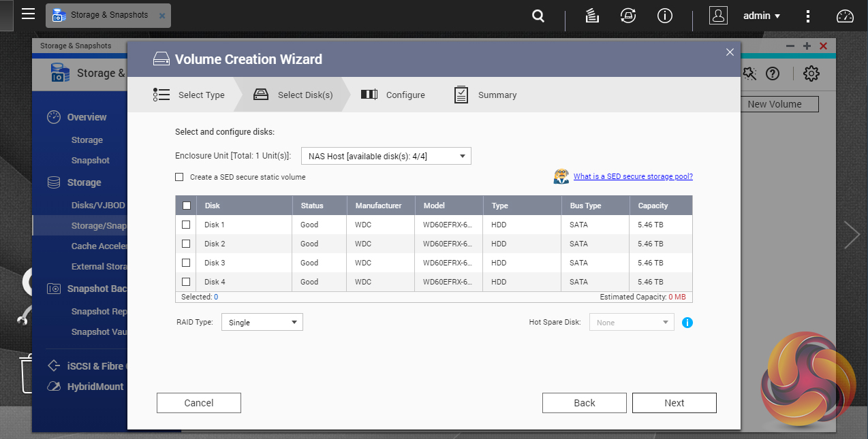Open the admin user dropdown
Image resolution: width=868 pixels, height=439 pixels.
(761, 16)
